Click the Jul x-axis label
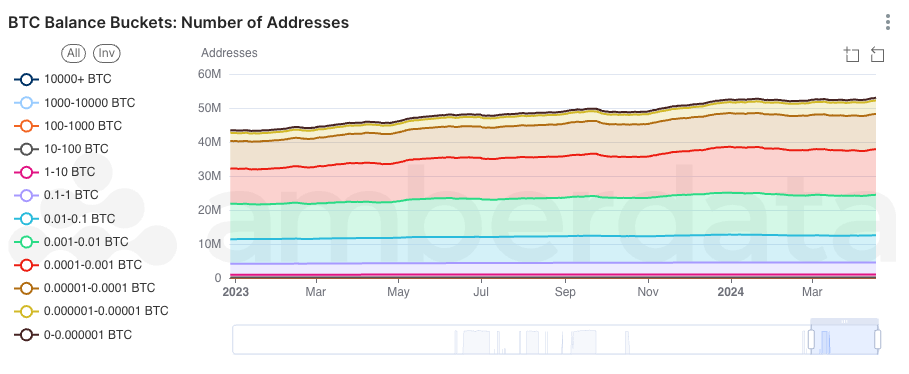 (482, 292)
